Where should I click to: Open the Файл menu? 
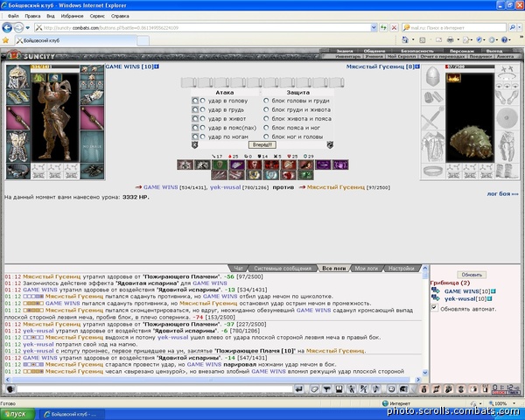point(13,16)
